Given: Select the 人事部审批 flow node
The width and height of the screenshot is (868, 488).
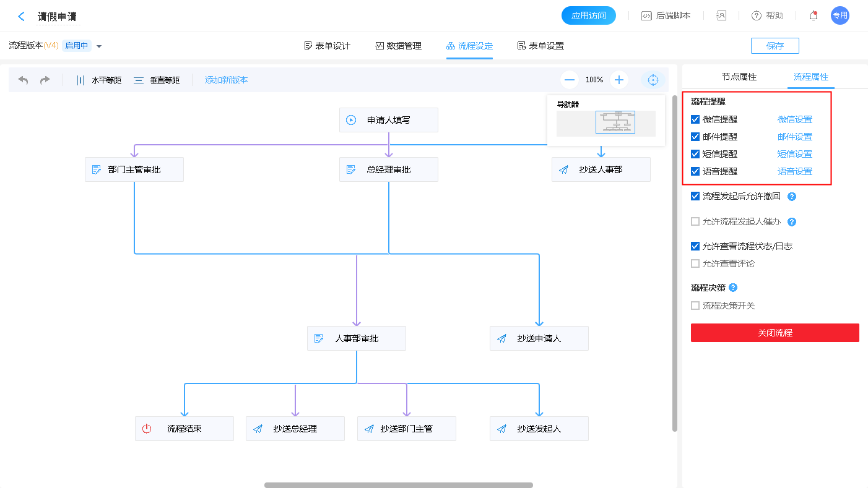Looking at the screenshot, I should pyautogui.click(x=356, y=338).
